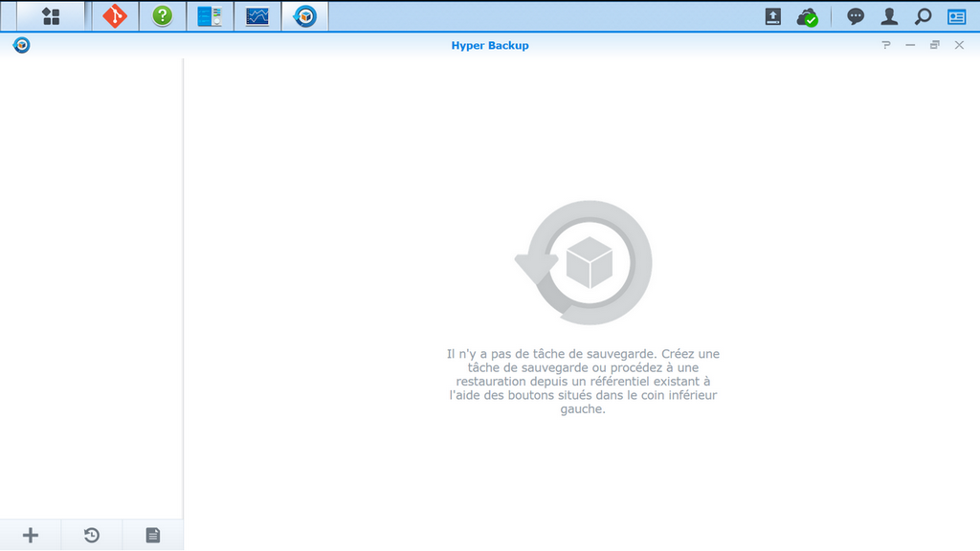980x551 pixels.
Task: Close the Hyper Backup window
Action: (x=959, y=45)
